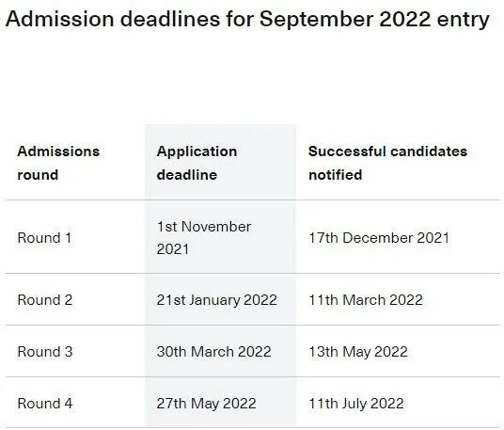This screenshot has height=430, width=504.
Task: Select the 21st January 2022 deadline cell
Action: coord(217,300)
